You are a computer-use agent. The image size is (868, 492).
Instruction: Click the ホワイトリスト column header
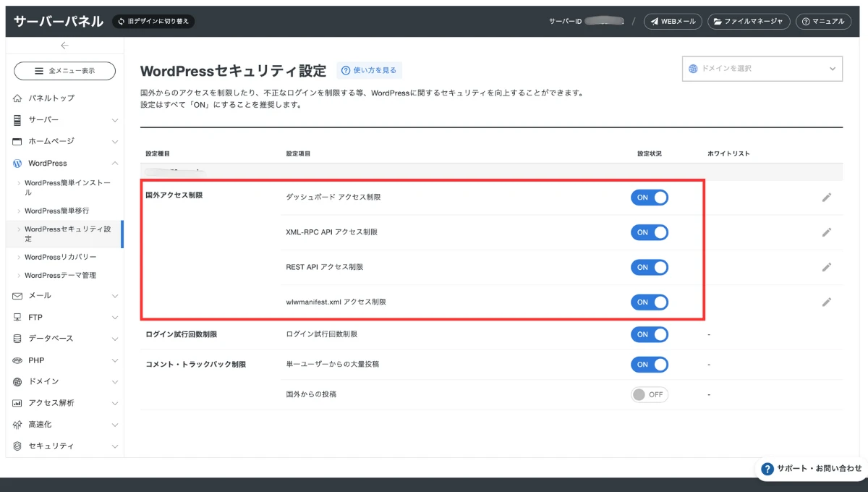pos(728,153)
